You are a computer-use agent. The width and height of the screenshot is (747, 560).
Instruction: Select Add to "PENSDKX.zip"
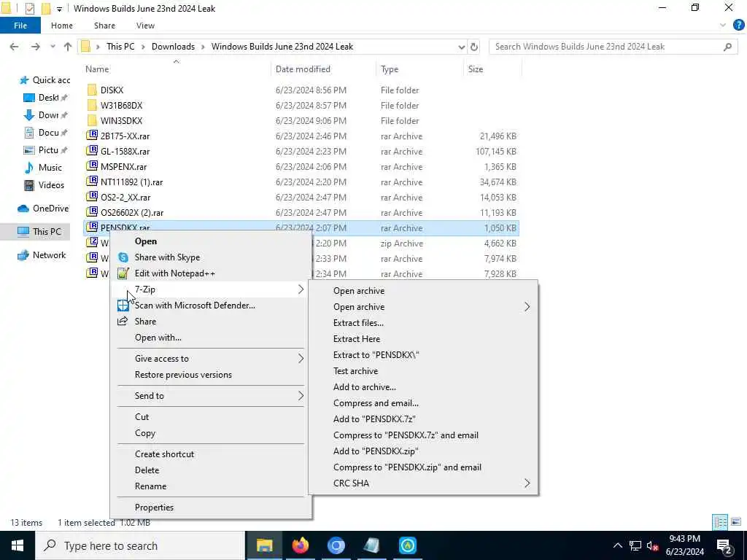click(376, 451)
